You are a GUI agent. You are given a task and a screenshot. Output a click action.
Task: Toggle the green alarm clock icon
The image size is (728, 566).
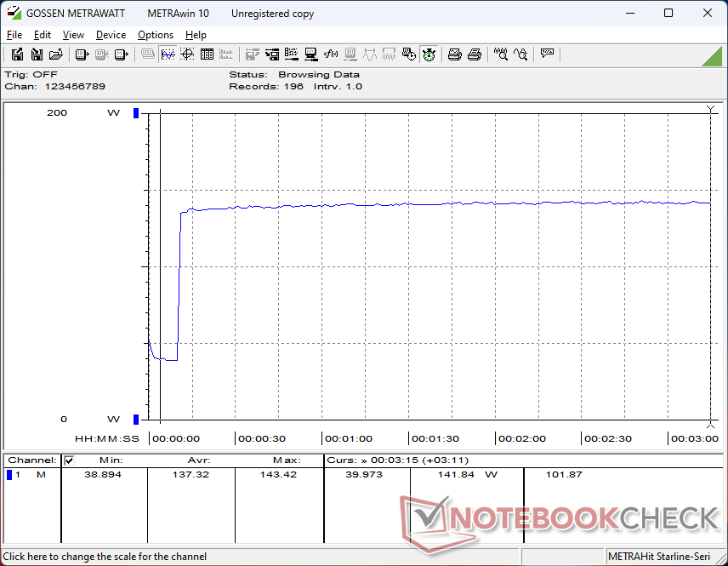tap(429, 54)
